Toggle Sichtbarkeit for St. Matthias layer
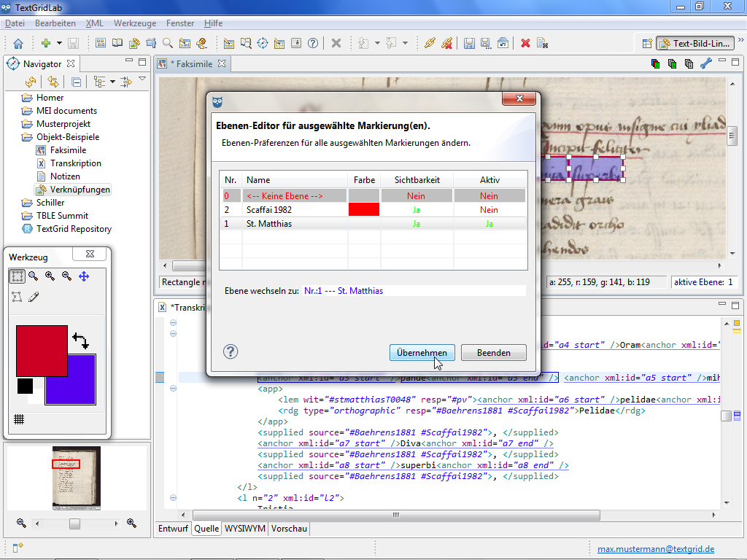The image size is (747, 560). tap(416, 224)
